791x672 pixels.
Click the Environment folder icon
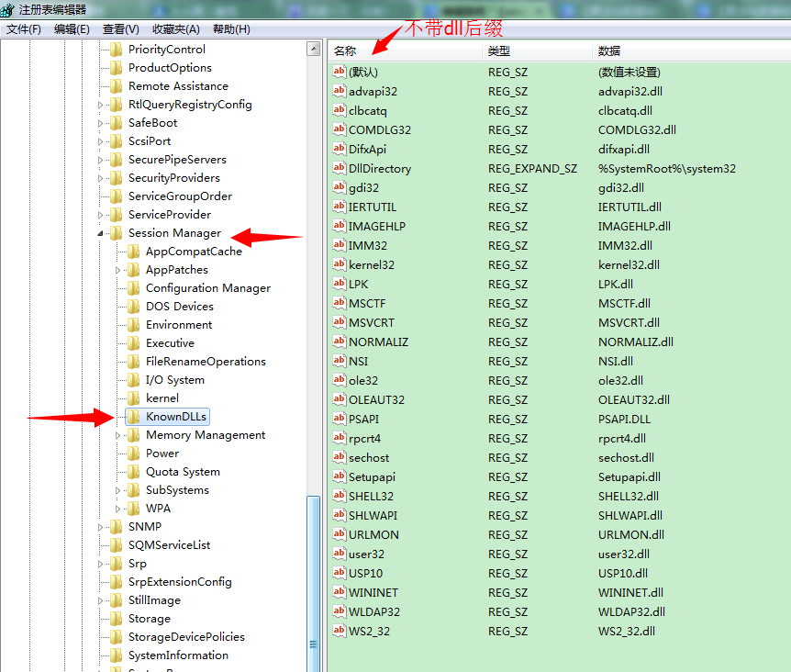(133, 324)
